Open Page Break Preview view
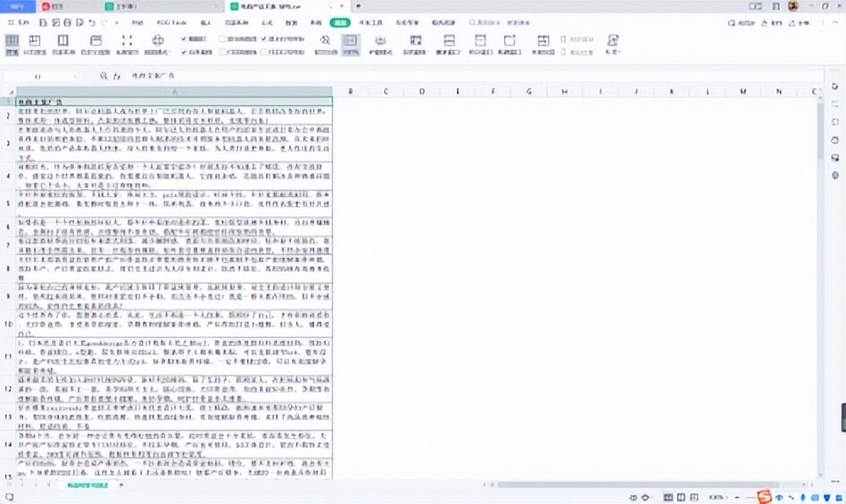This screenshot has height=504, width=846. (x=35, y=45)
